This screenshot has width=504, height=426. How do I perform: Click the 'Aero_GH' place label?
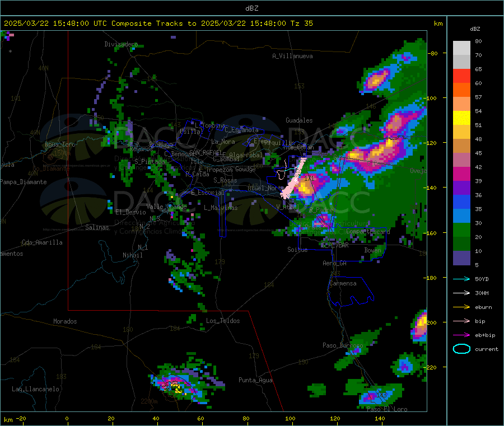[x=335, y=264]
